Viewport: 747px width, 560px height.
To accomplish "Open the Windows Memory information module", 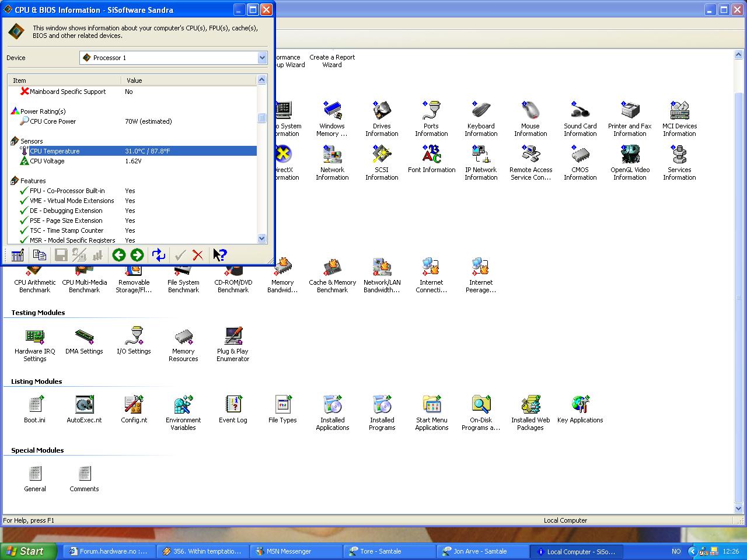I will coord(332,118).
